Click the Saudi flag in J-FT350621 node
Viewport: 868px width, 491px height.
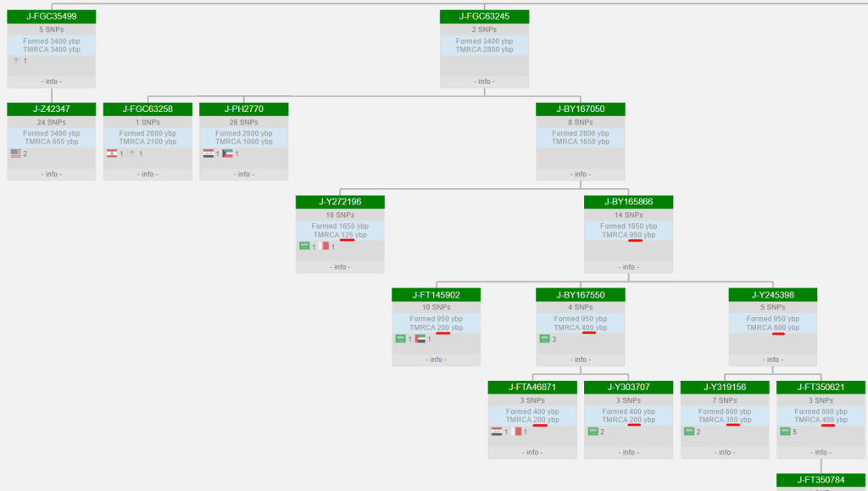[x=784, y=432]
